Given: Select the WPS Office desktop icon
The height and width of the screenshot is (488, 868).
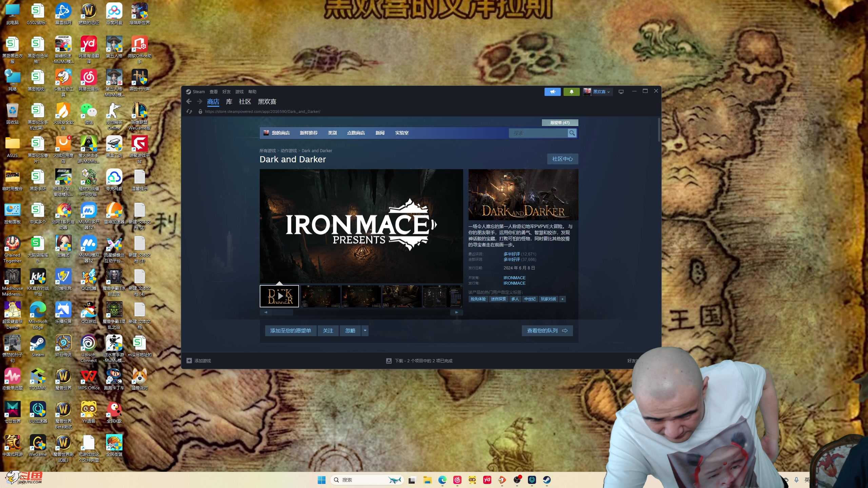Looking at the screenshot, I should coord(88,379).
